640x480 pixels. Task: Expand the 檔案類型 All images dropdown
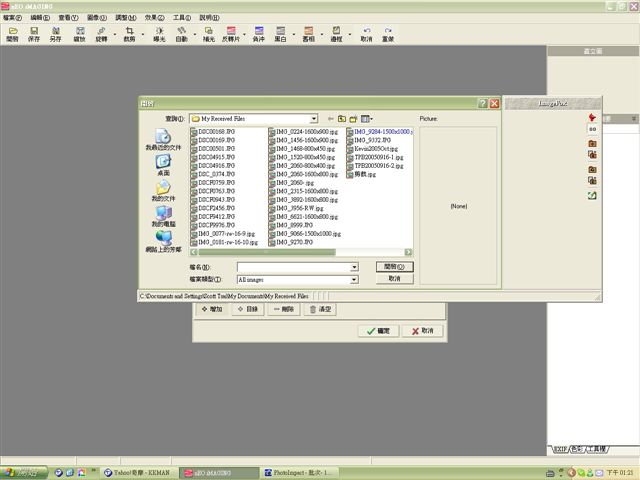[354, 280]
